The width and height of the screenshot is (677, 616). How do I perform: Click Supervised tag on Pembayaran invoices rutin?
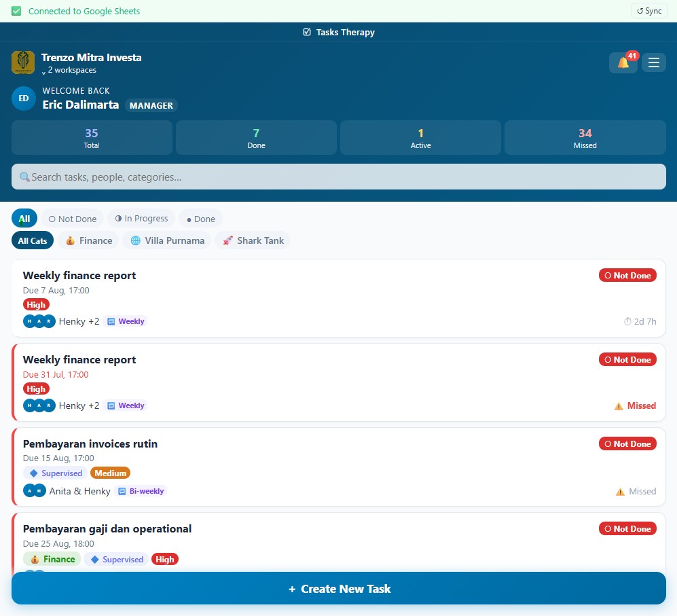tap(55, 473)
